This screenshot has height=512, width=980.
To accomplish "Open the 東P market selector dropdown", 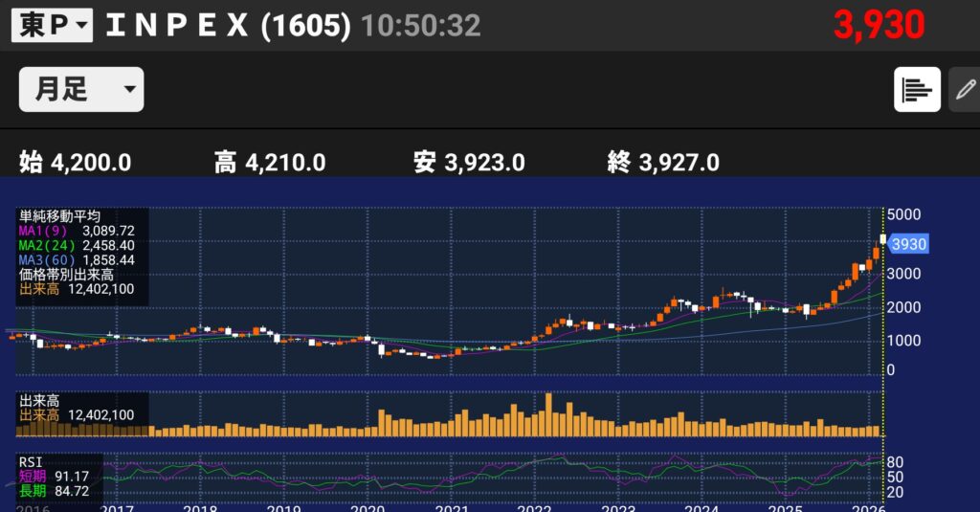I will click(x=52, y=26).
